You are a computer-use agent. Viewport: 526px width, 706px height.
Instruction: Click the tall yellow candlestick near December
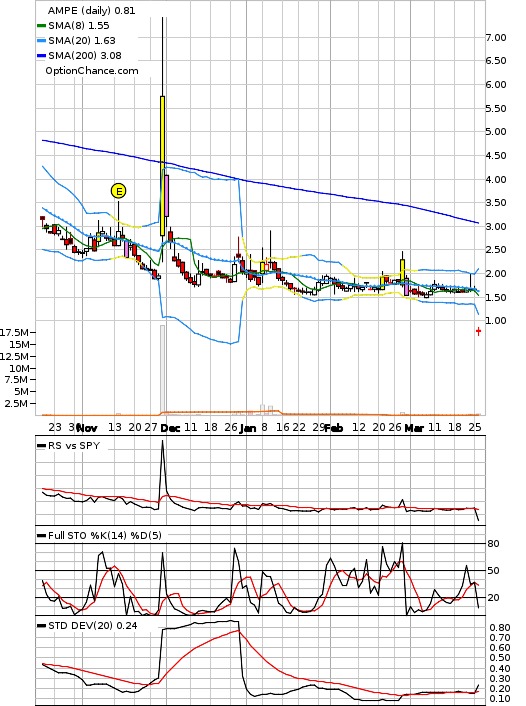coord(162,166)
